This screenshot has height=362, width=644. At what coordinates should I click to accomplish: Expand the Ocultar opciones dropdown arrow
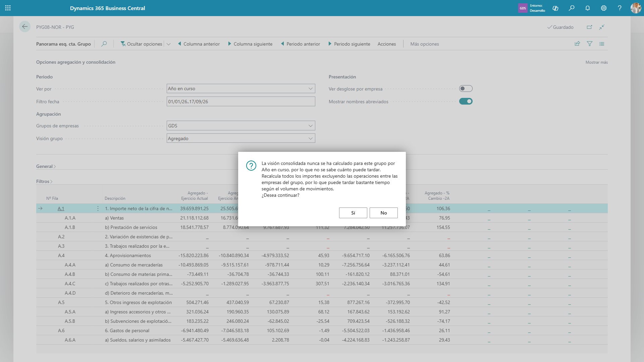pos(168,44)
